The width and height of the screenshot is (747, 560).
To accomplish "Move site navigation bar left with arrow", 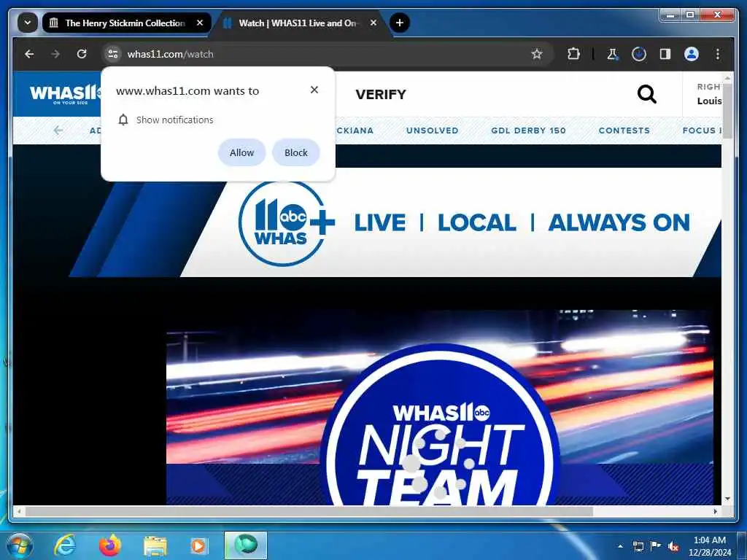I will (x=58, y=130).
